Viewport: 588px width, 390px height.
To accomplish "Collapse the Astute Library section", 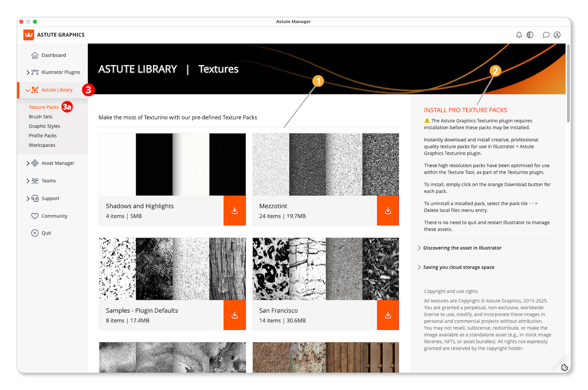I will [28, 90].
